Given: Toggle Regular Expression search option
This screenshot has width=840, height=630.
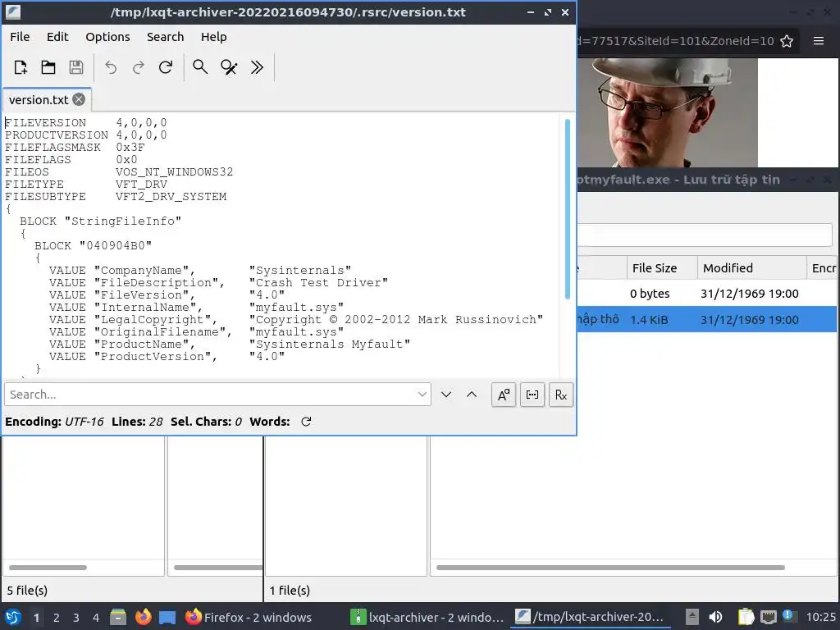Looking at the screenshot, I should tap(561, 395).
